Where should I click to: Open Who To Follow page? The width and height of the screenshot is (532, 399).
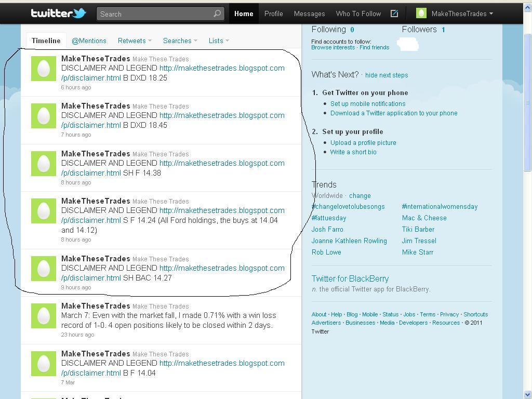(x=358, y=14)
